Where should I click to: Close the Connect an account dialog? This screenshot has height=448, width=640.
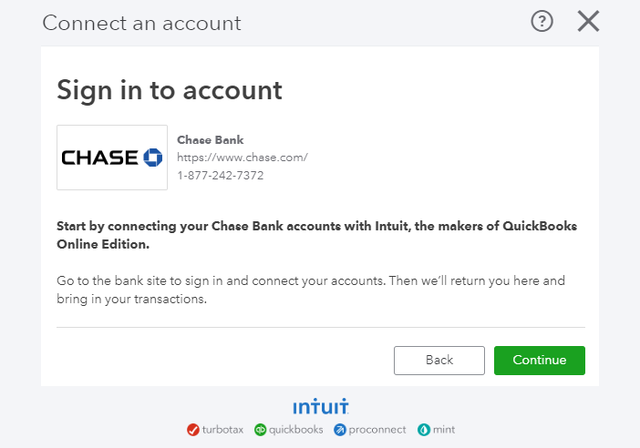point(588,21)
